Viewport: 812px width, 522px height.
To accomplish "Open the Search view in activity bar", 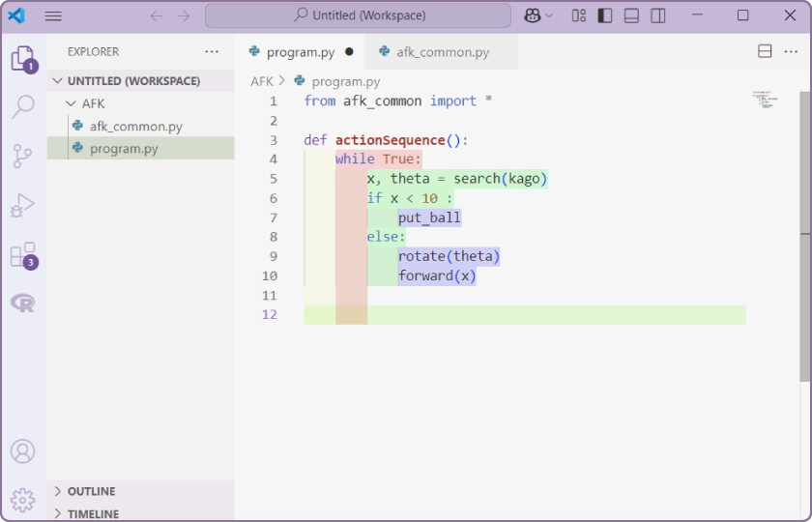I will (x=23, y=106).
